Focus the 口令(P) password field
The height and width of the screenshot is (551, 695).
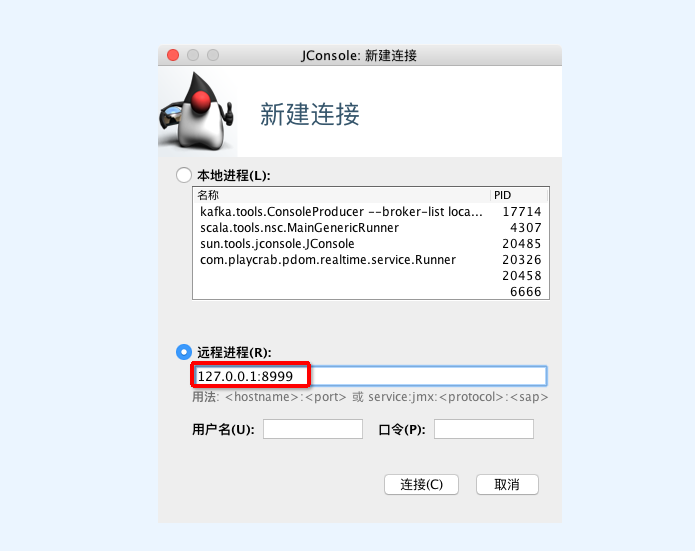pyautogui.click(x=484, y=429)
